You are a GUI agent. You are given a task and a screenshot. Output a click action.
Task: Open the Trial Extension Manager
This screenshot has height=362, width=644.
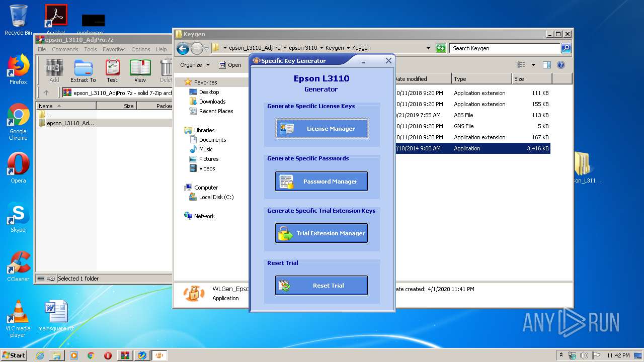click(321, 233)
